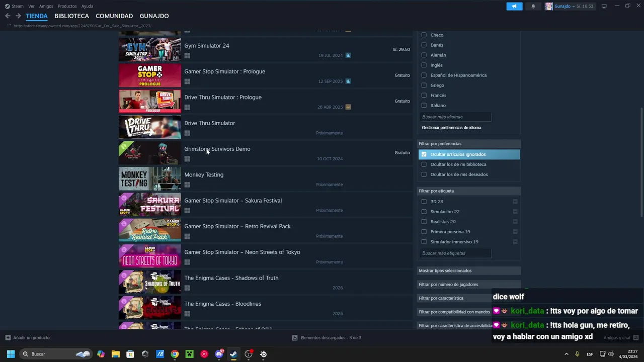Image resolution: width=644 pixels, height=362 pixels.
Task: Click the Steam back navigation arrow
Action: click(8, 16)
